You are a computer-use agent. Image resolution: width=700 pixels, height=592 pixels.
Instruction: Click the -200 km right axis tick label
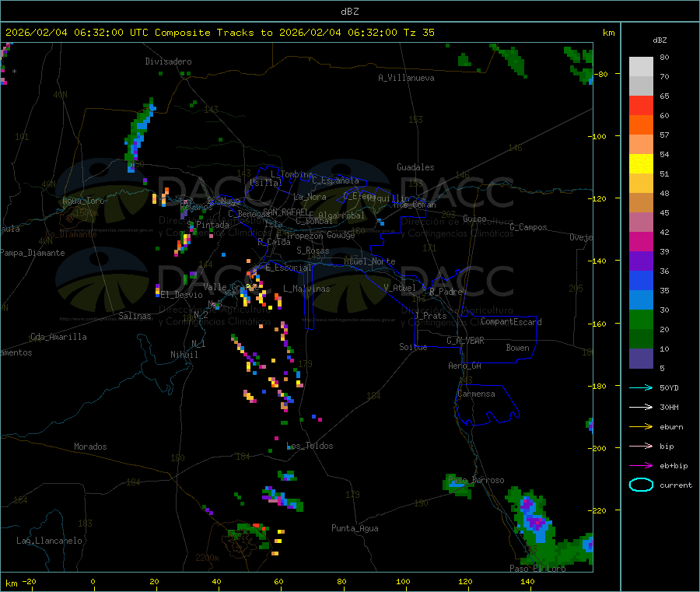tap(597, 448)
